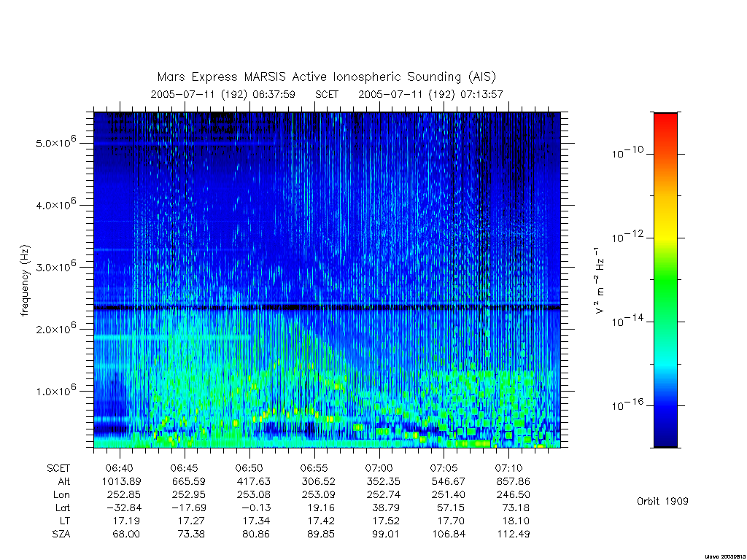Image resolution: width=747 pixels, height=560 pixels.
Task: Click the 06:55 SCET time label
Action: click(314, 468)
